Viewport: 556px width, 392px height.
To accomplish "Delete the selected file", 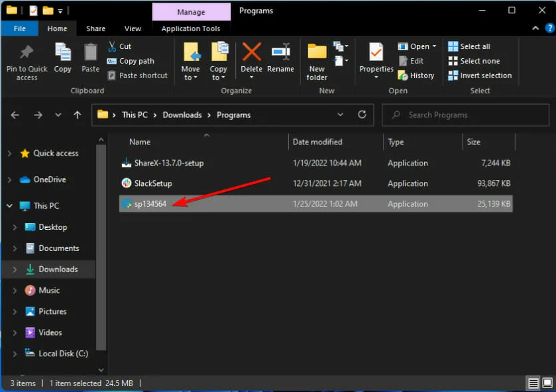I will click(251, 61).
